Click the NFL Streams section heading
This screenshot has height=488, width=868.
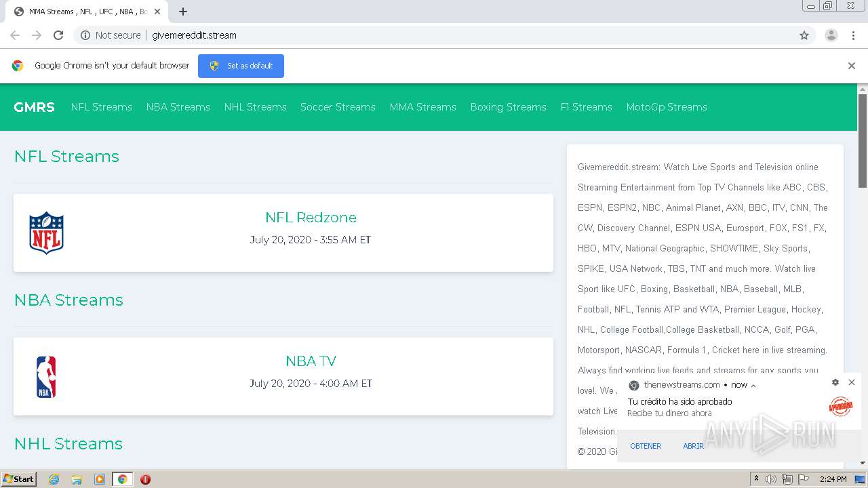coord(66,157)
